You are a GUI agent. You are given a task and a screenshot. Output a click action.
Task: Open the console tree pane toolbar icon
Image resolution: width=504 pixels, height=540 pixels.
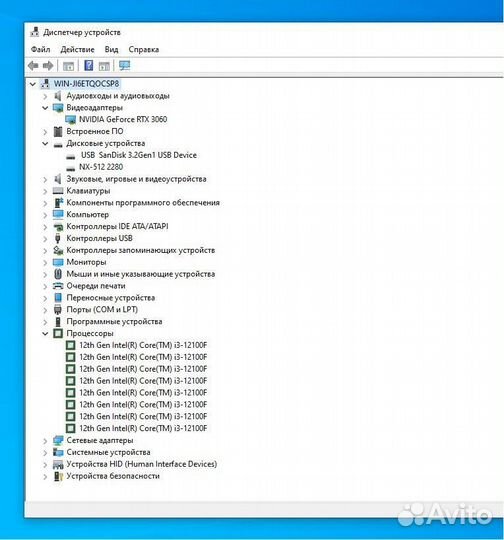68,66
